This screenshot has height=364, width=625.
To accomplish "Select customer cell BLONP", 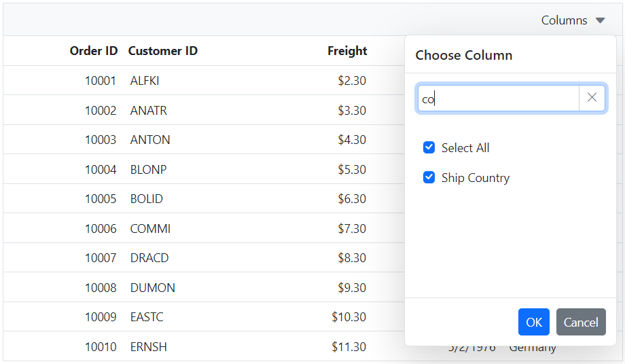I will point(148,170).
